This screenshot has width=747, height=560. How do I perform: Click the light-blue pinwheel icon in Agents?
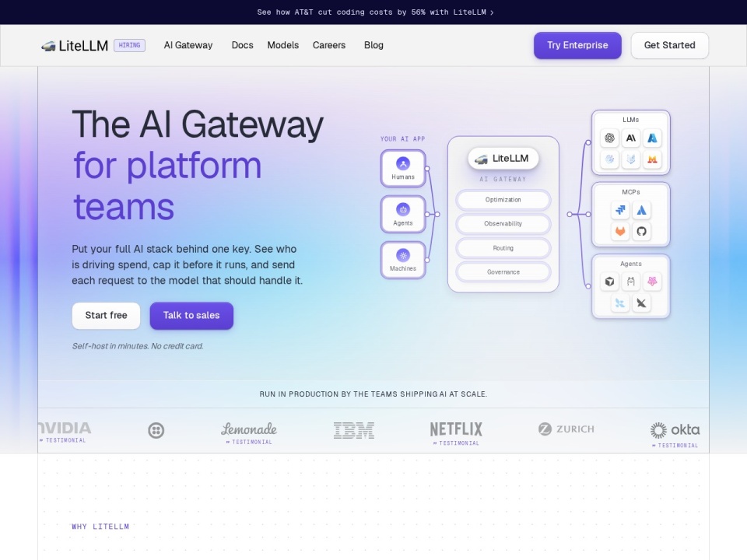click(x=620, y=303)
